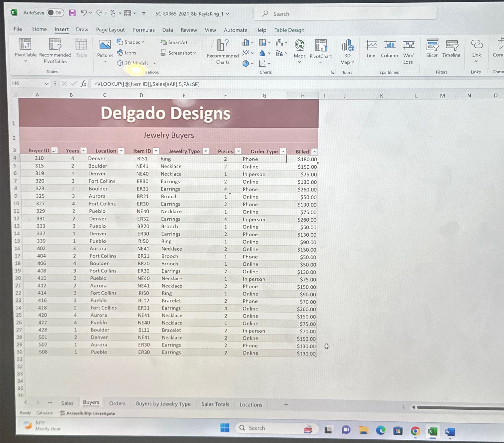Screen dimensions: 504x443
Task: Click the top Search box
Action: (345, 14)
